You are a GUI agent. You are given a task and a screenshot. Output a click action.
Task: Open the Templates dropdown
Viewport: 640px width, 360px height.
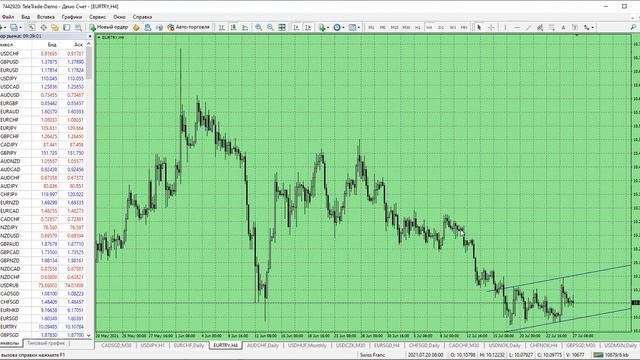point(354,27)
